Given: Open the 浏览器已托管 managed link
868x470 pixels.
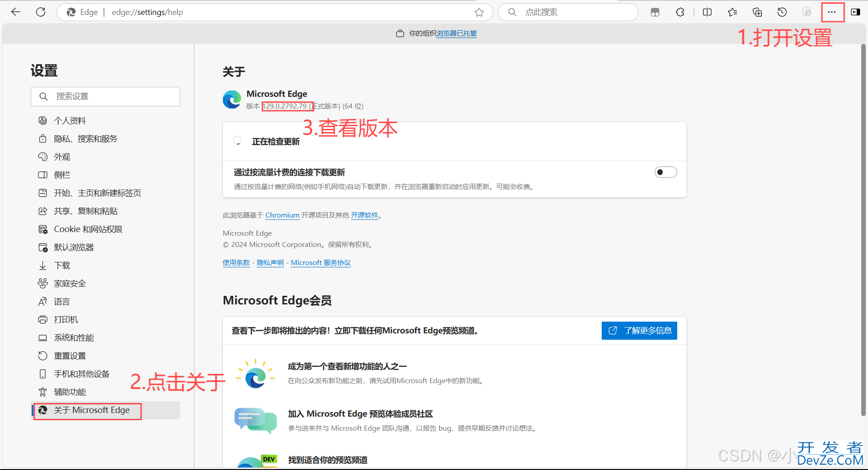Looking at the screenshot, I should [x=457, y=33].
